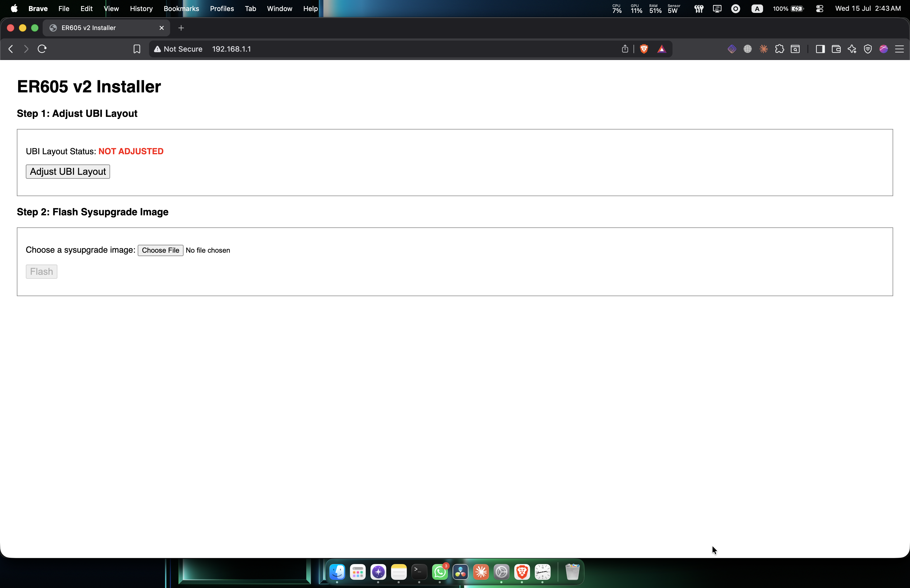Click the Adjust UBI Layout button
The width and height of the screenshot is (910, 588).
[68, 171]
